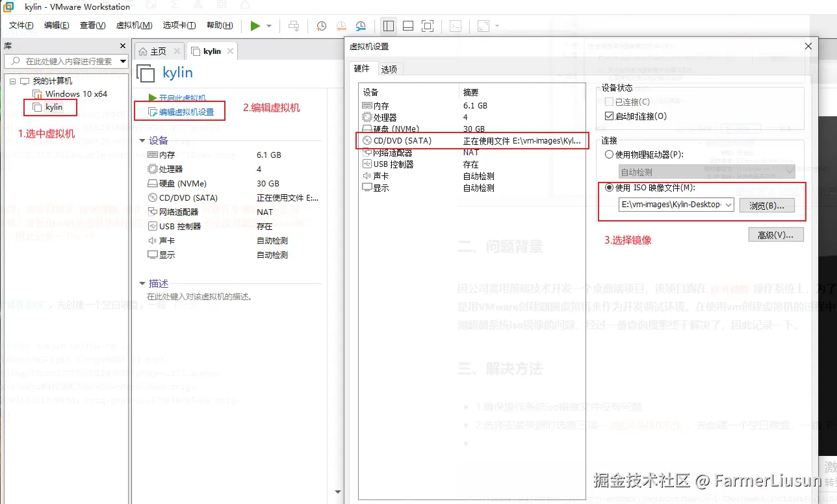The height and width of the screenshot is (504, 837).
Task: Open the snapshot manager wrench-clock icon
Action: tap(361, 26)
